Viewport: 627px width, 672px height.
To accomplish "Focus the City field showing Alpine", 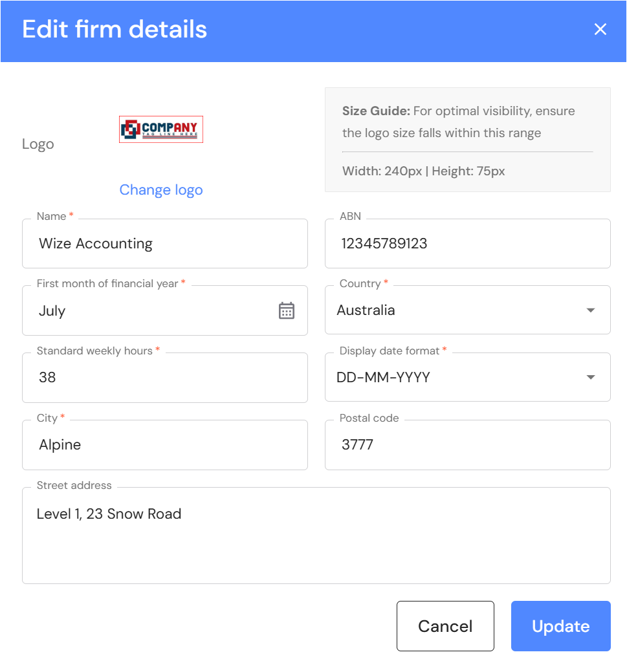I will click(164, 445).
